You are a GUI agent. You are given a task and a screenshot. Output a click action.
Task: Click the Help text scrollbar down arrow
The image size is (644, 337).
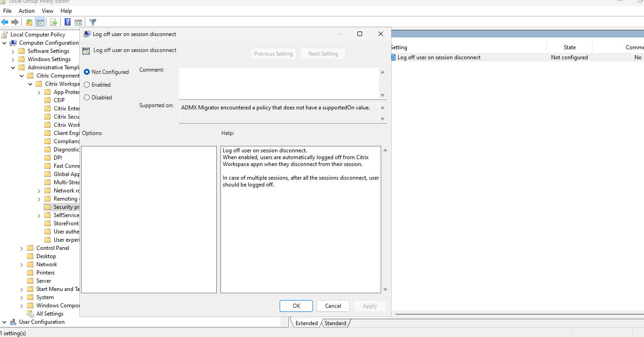385,290
